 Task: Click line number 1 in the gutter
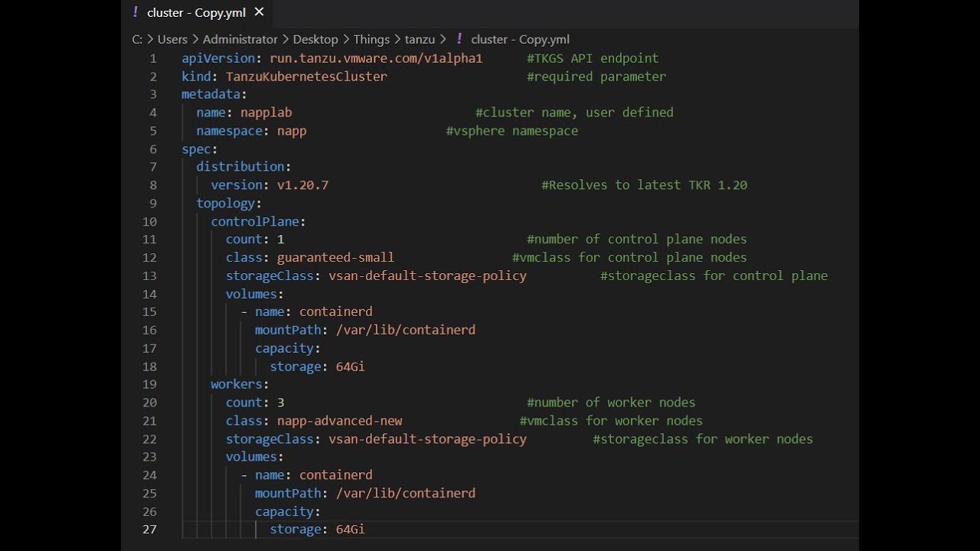[x=153, y=58]
